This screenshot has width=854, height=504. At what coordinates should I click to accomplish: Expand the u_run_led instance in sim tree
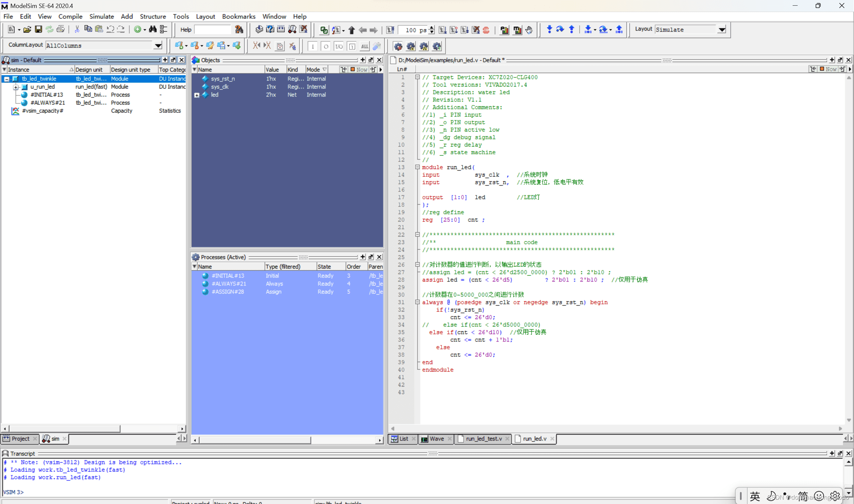tap(16, 87)
